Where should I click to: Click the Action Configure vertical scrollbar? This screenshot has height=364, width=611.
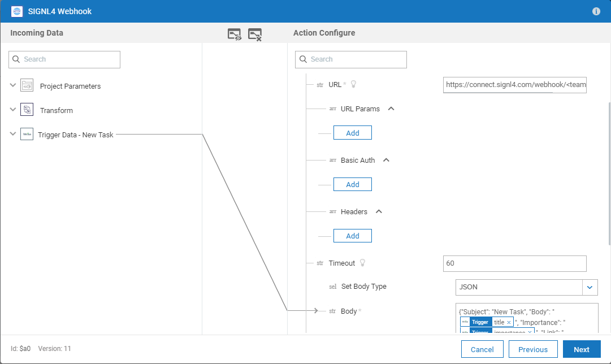click(x=609, y=174)
